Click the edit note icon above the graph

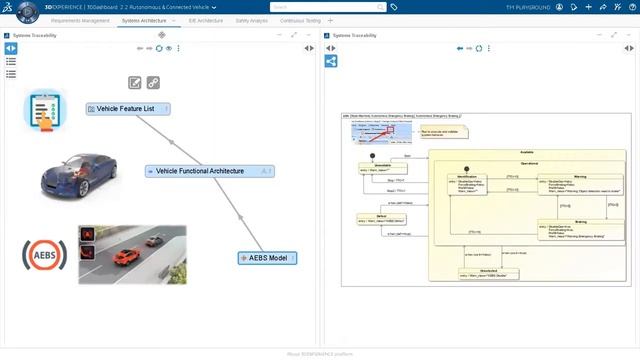pos(135,83)
